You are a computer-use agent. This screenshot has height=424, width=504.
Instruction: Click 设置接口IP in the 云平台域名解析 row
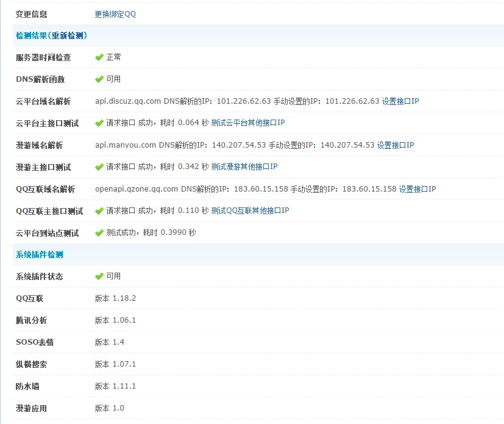[x=400, y=101]
